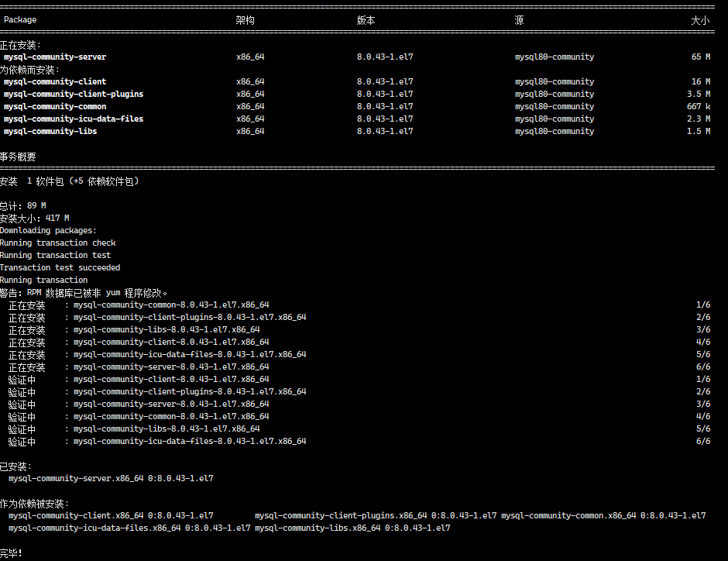
Task: Click the '总计: 89 M' line
Action: click(x=22, y=206)
